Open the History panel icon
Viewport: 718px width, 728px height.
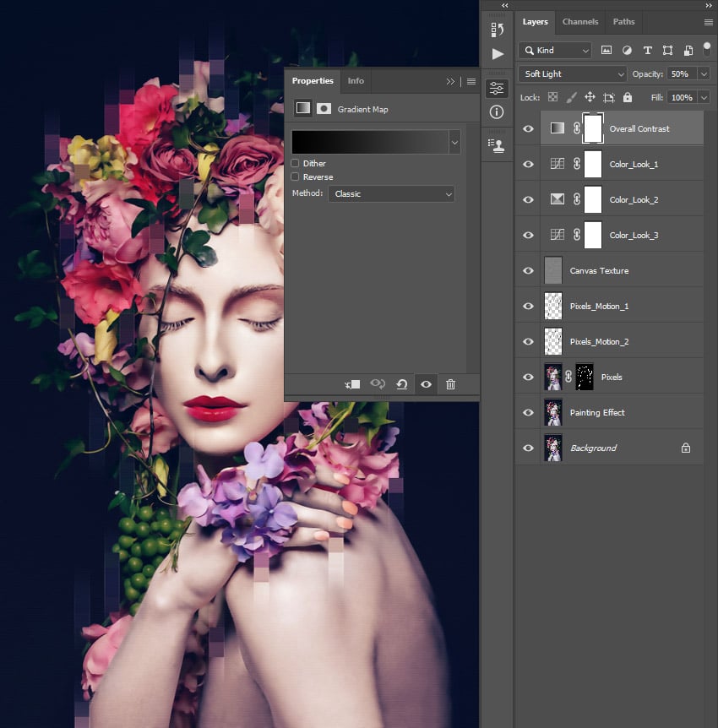tap(497, 28)
